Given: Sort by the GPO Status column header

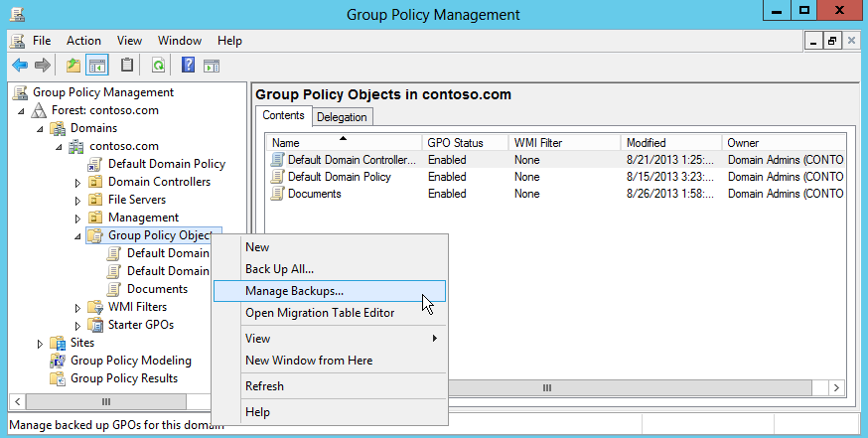Looking at the screenshot, I should tap(465, 142).
